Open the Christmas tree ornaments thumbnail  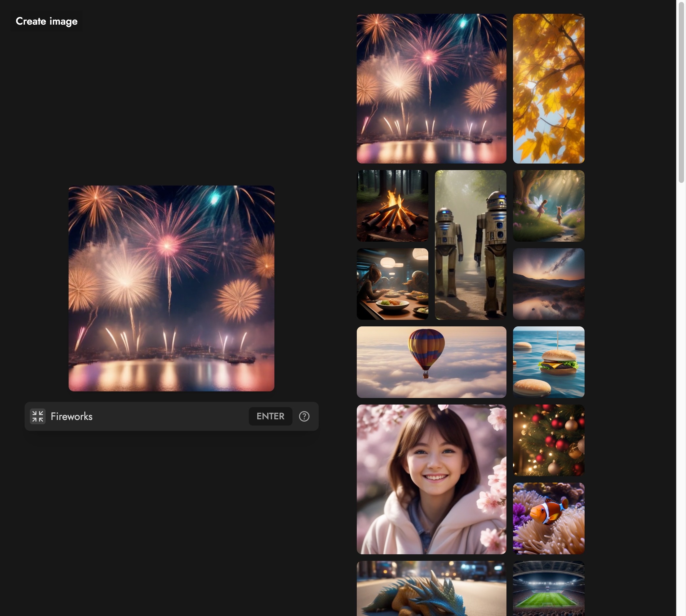tap(548, 440)
